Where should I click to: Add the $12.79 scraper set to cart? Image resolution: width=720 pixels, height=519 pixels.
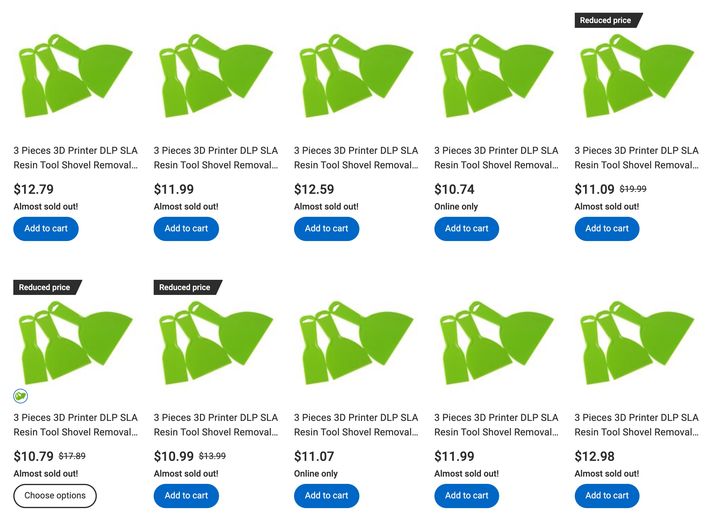(x=46, y=228)
